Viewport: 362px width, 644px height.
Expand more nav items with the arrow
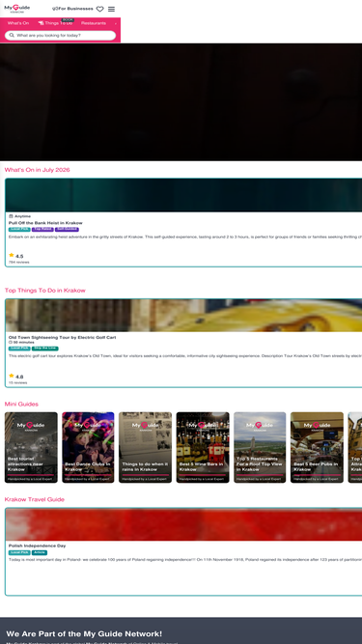[x=116, y=23]
